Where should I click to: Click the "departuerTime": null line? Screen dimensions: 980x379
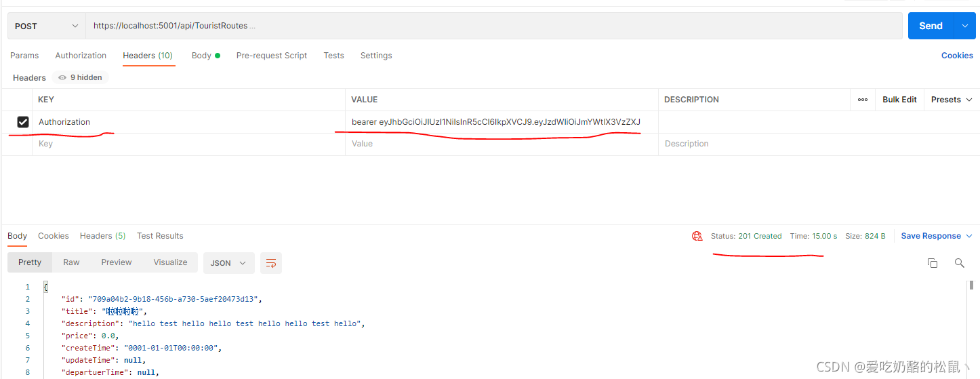click(x=110, y=372)
